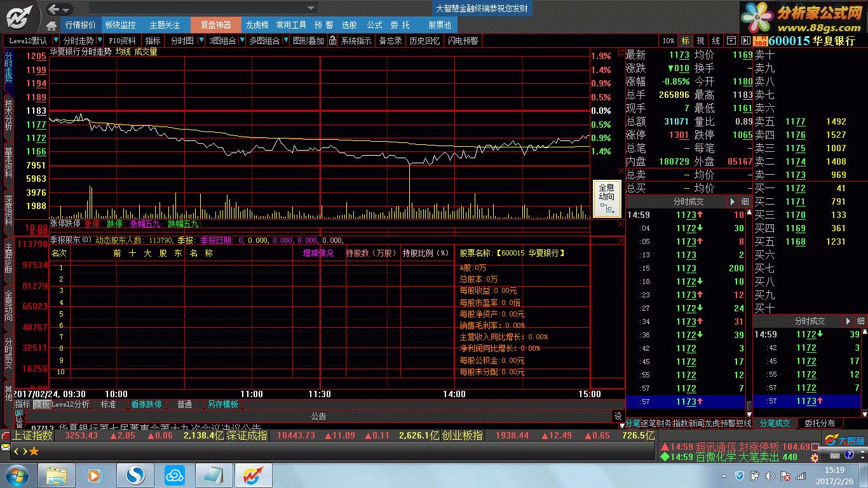Click the F10资料 toolbar button

point(122,41)
